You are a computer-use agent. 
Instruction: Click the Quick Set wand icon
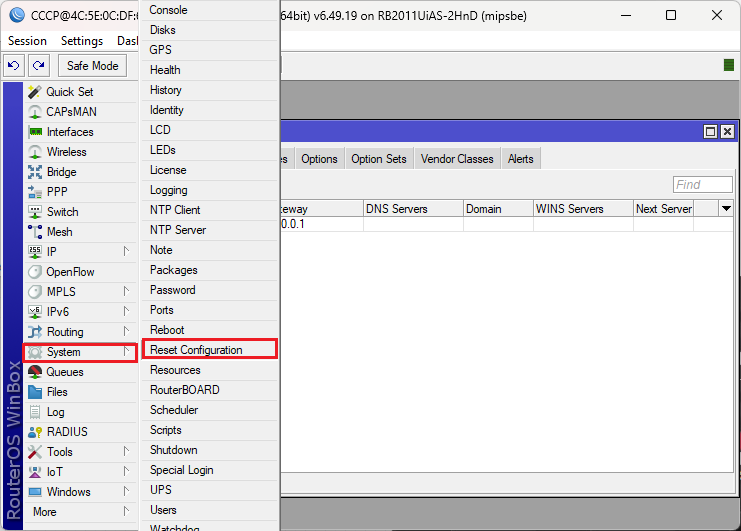[34, 92]
